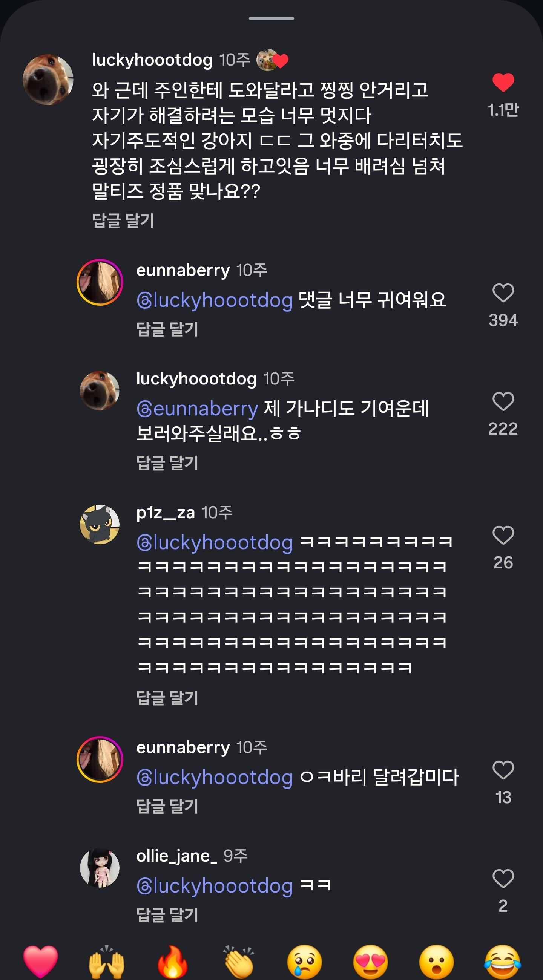Open p1z__za's black cat profile avatar
543x980 pixels.
click(x=100, y=524)
